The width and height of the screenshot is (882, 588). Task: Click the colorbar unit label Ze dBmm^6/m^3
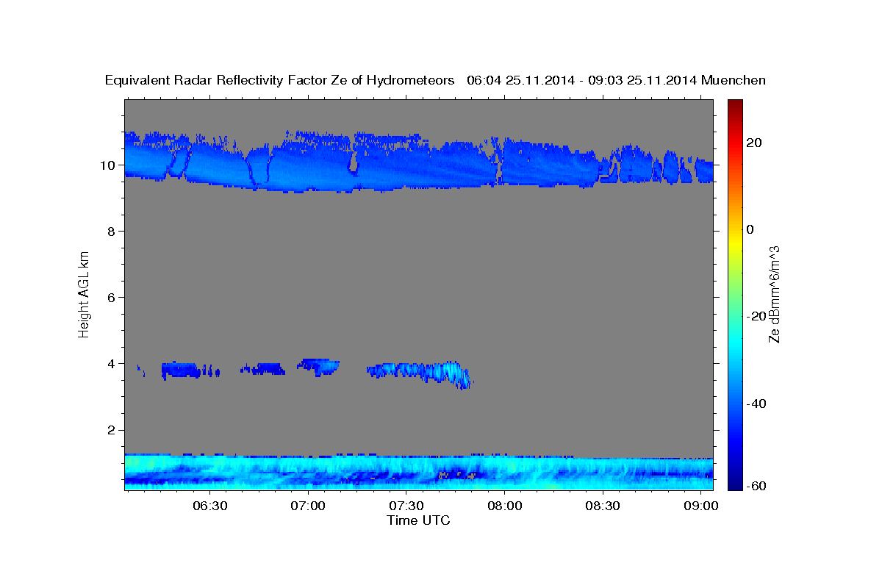774,294
